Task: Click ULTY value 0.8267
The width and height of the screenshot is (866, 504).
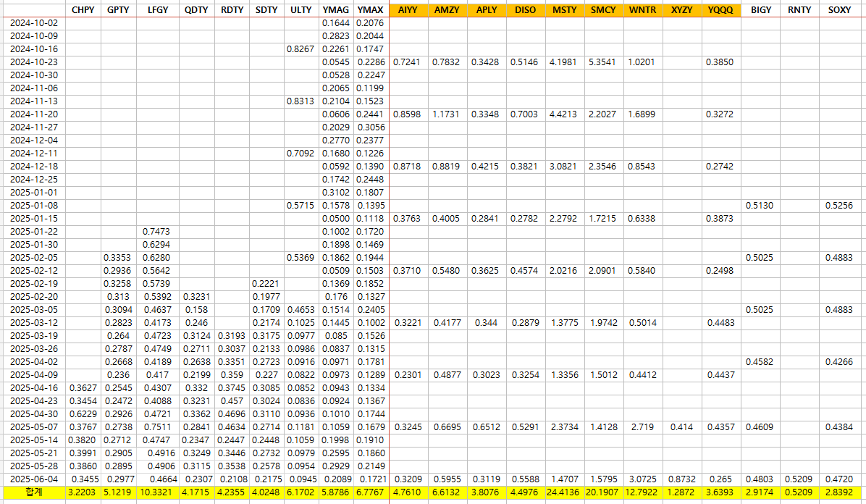Action: [300, 49]
